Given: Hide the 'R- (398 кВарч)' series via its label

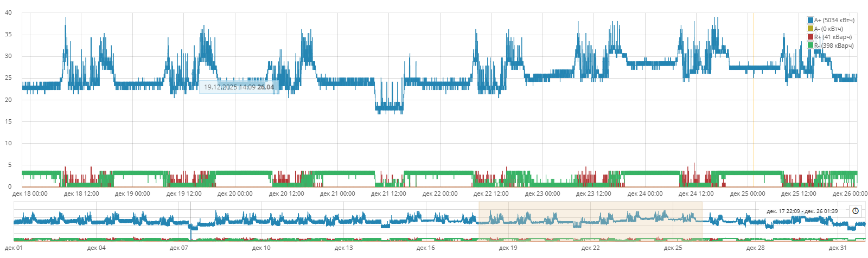Looking at the screenshot, I should (x=834, y=46).
